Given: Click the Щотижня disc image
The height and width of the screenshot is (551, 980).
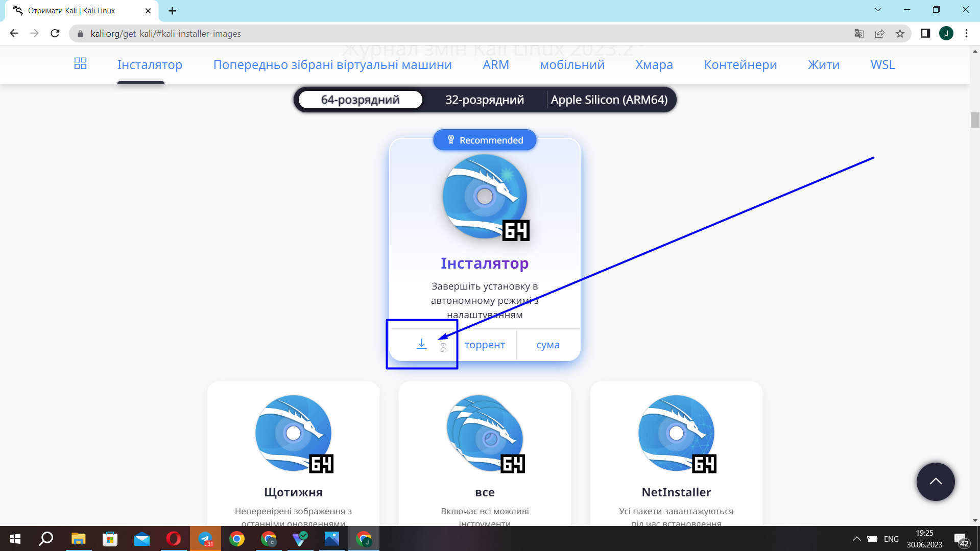Looking at the screenshot, I should coord(294,434).
